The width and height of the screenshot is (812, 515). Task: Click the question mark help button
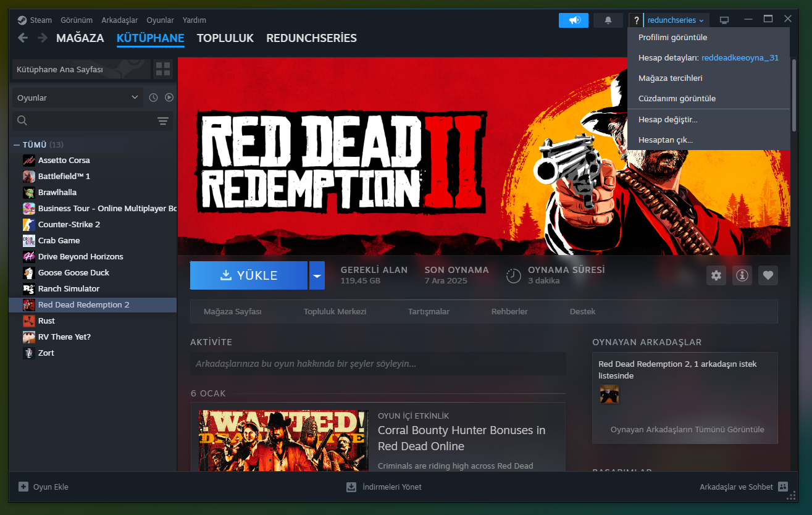coord(637,20)
